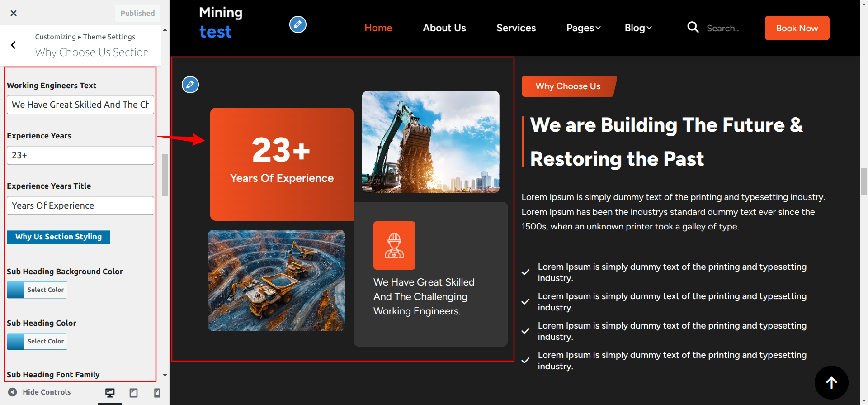Toggle Hide Controls in the footer

(x=40, y=392)
